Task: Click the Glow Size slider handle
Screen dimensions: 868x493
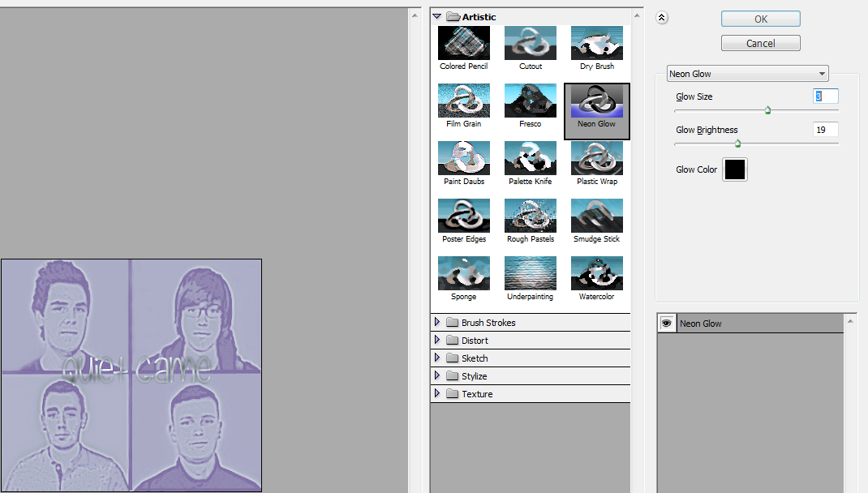Action: [x=767, y=110]
